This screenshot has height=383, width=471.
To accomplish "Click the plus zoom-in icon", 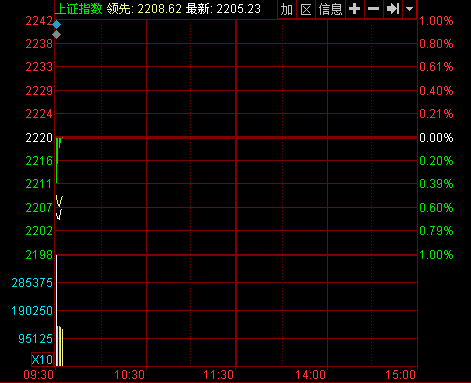I will (354, 9).
